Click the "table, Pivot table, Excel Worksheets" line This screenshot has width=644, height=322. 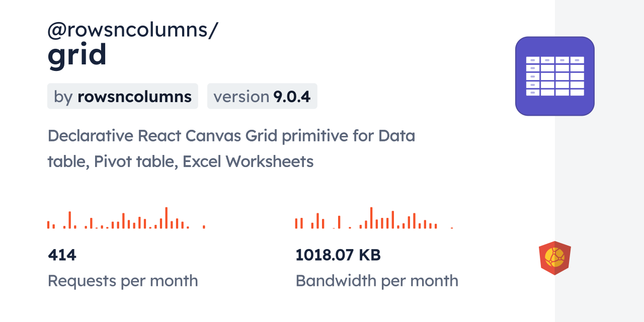(x=181, y=162)
